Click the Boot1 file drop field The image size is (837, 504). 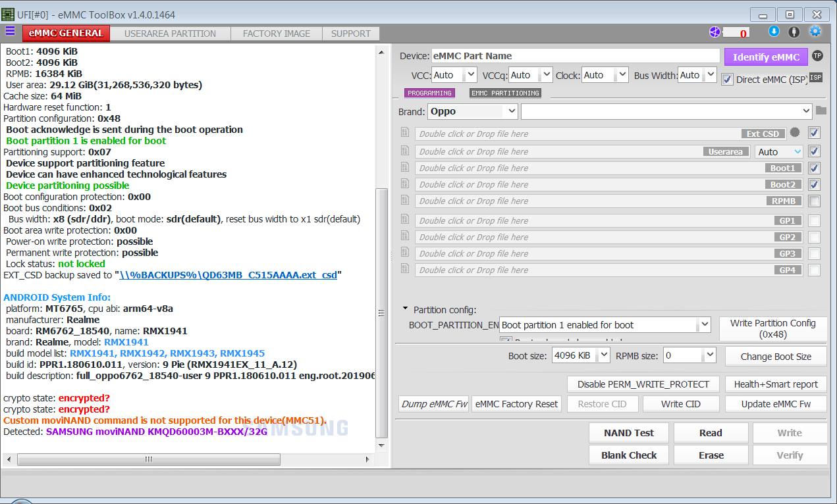coord(608,168)
